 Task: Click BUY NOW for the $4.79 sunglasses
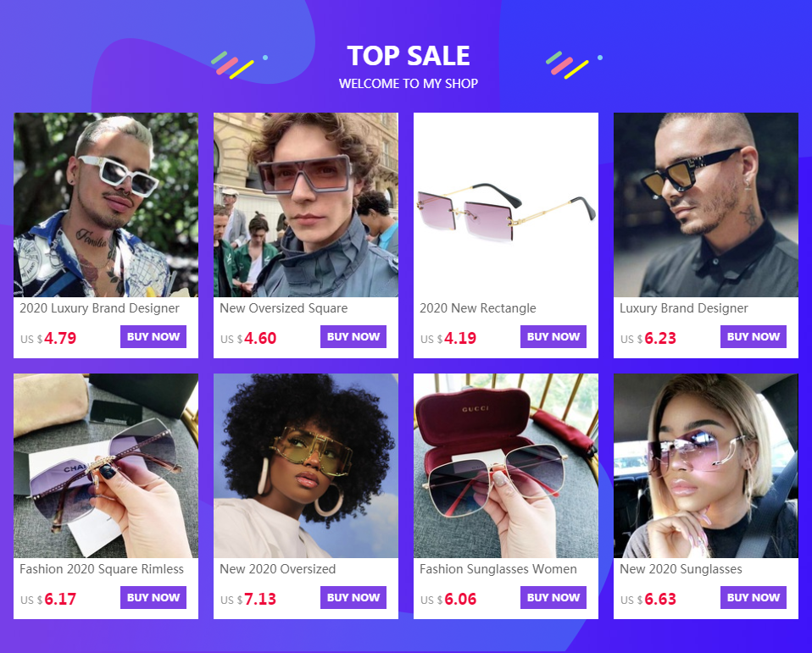tap(153, 337)
